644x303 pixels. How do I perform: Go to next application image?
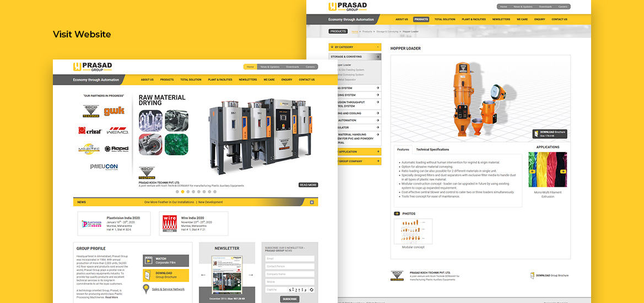click(562, 172)
